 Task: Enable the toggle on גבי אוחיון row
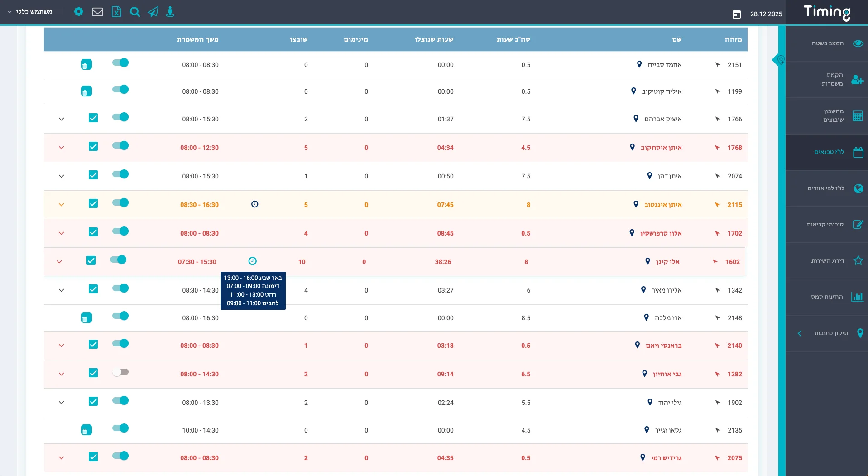[x=120, y=372]
